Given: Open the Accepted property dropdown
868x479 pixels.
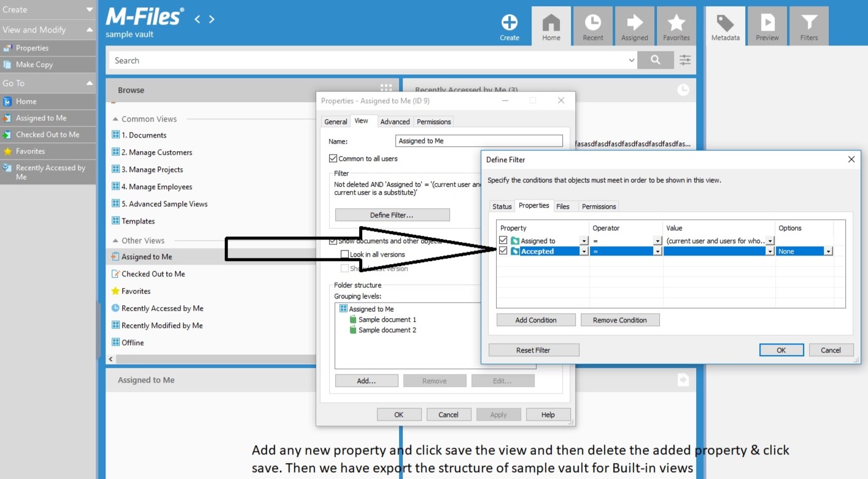Looking at the screenshot, I should 584,251.
